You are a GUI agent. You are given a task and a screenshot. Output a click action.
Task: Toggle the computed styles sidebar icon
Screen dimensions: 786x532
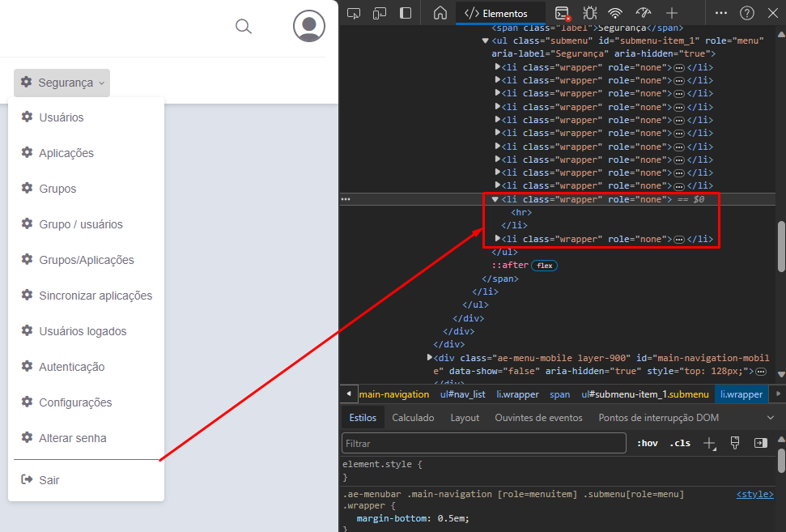[x=760, y=443]
